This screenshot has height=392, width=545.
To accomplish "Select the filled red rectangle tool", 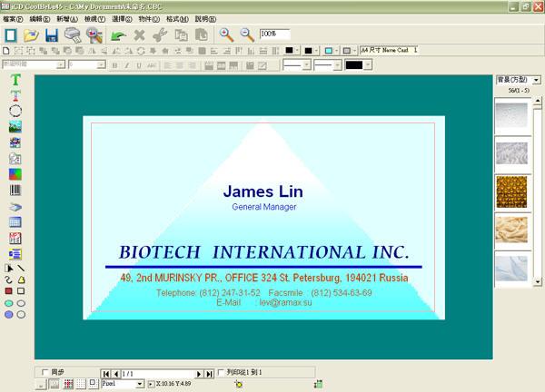I will [x=9, y=291].
